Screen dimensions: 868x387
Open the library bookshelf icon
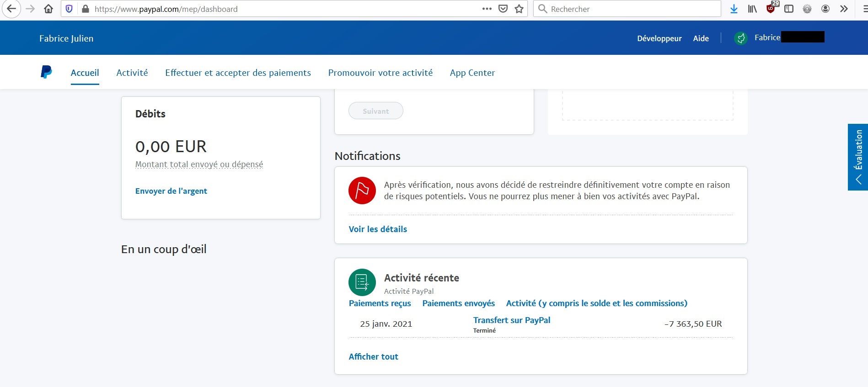(x=752, y=9)
